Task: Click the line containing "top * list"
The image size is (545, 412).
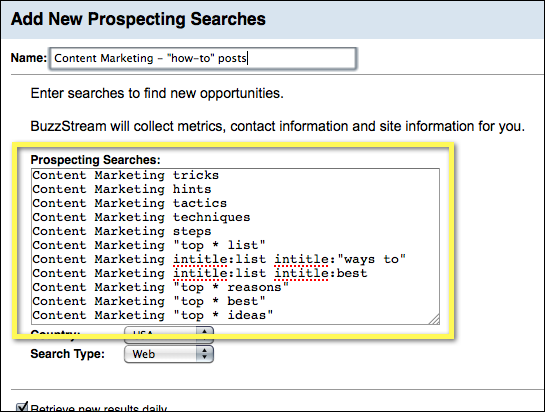Action: click(x=149, y=245)
